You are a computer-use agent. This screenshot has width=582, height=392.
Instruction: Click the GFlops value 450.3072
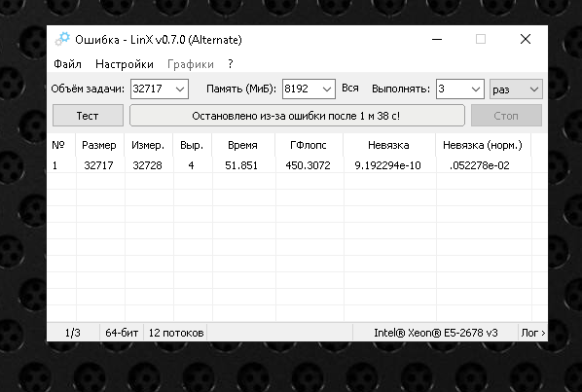309,165
